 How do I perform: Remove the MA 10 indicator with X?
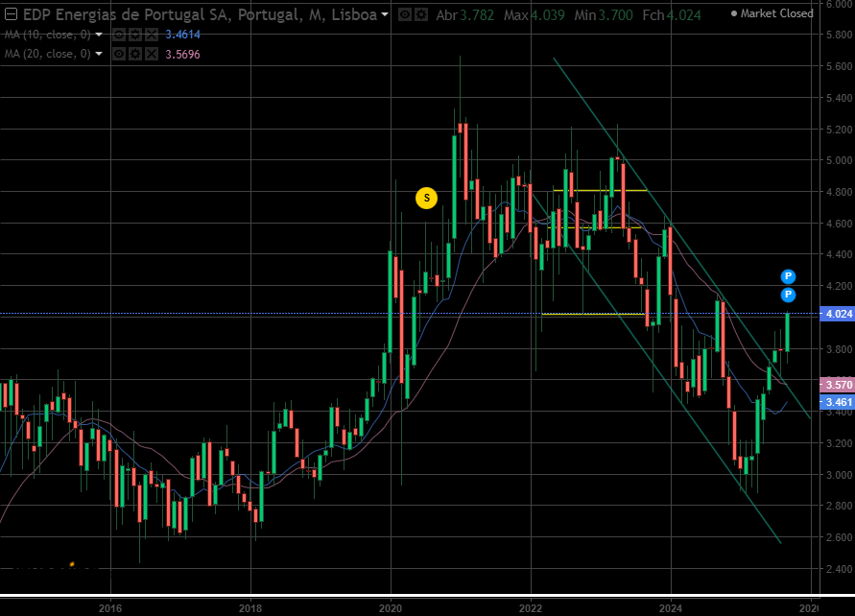152,36
